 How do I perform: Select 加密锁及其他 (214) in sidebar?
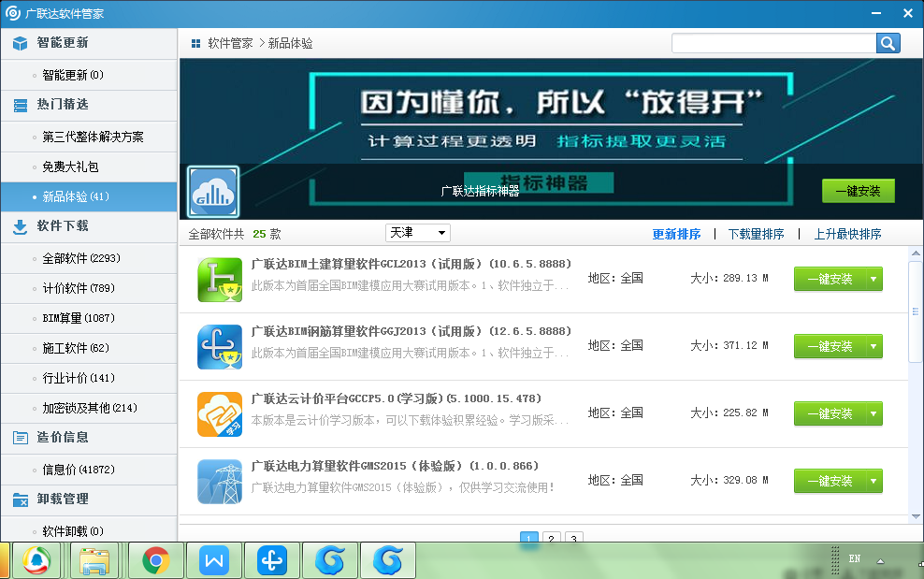click(89, 408)
